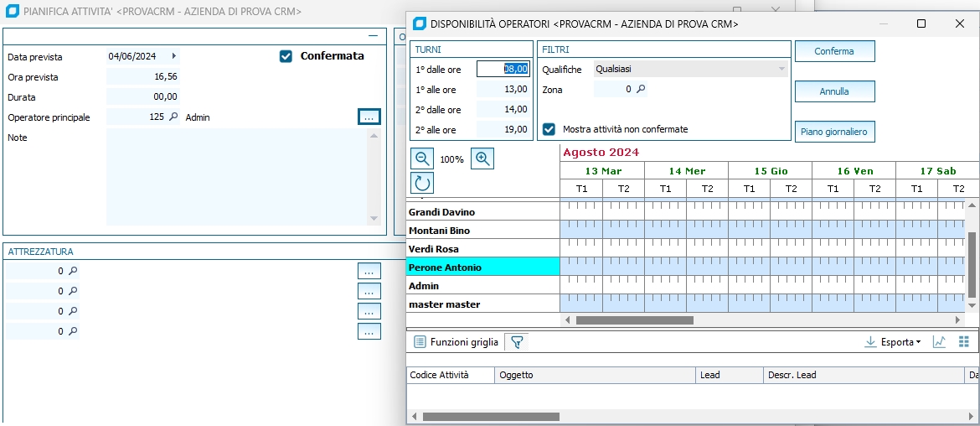Click the Conferma button
Viewport: 980px width, 426px height.
(834, 51)
